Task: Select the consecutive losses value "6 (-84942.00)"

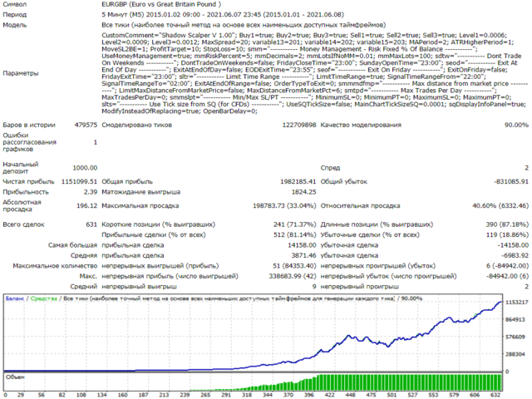Action: tap(507, 266)
